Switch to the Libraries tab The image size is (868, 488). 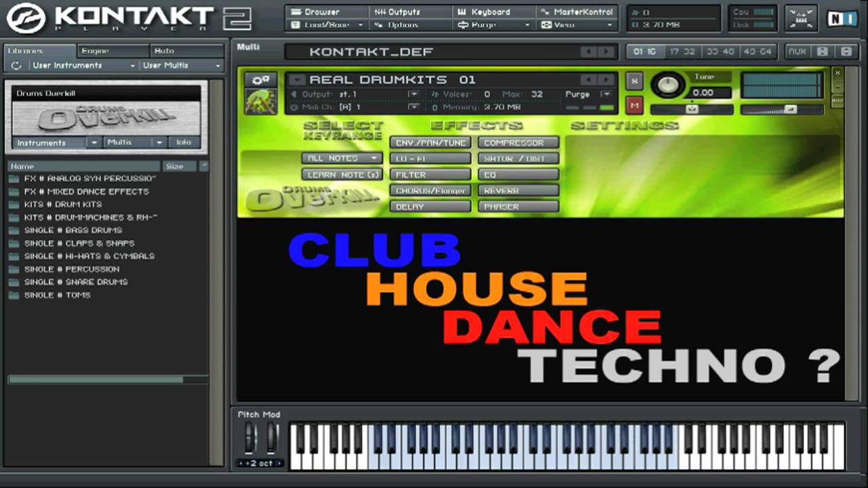(x=39, y=51)
